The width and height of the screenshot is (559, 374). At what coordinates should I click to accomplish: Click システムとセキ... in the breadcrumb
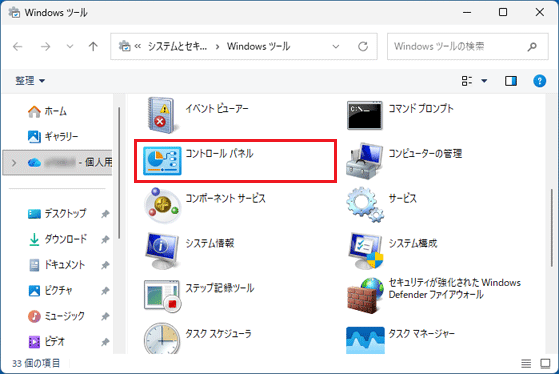177,46
